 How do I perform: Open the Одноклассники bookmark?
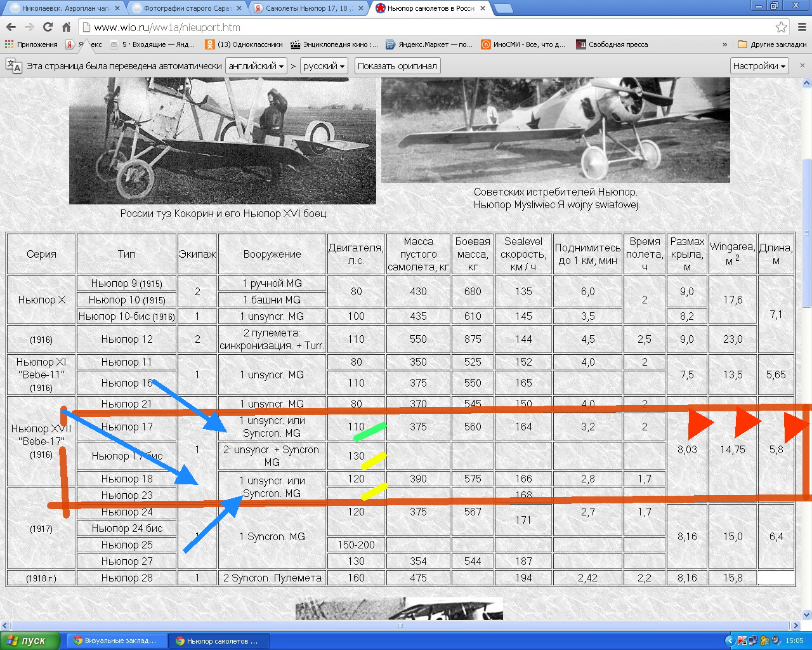(x=244, y=44)
